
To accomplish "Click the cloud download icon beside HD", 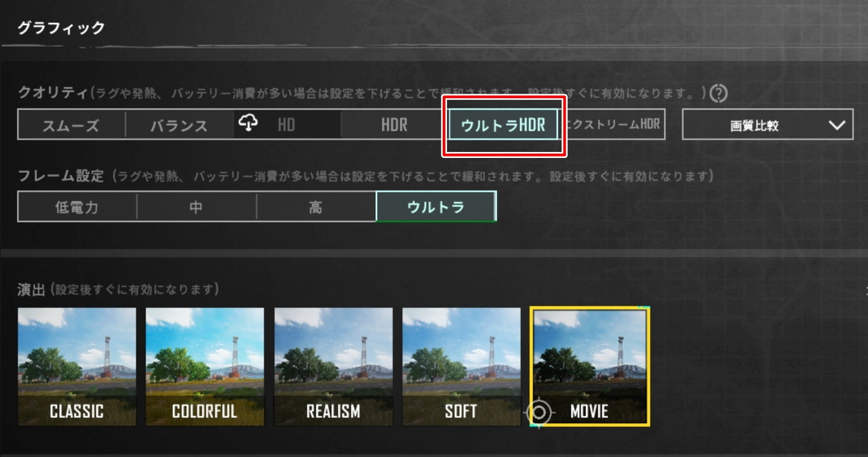I will pyautogui.click(x=249, y=123).
